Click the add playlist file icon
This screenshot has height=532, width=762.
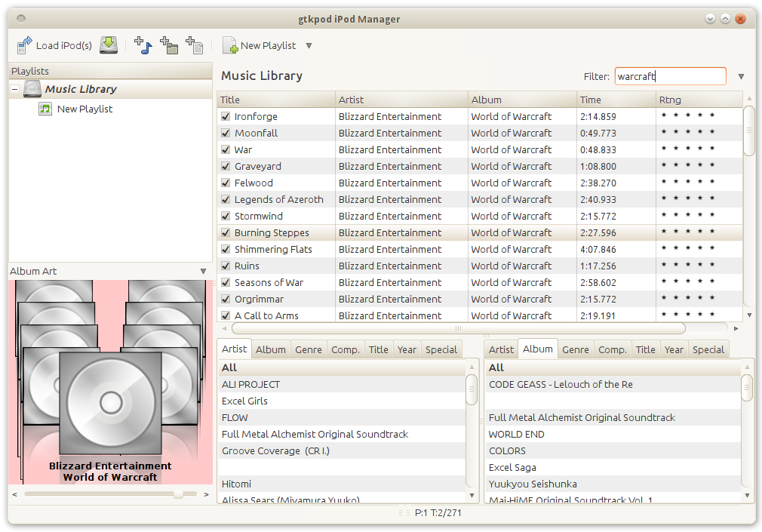pyautogui.click(x=195, y=45)
